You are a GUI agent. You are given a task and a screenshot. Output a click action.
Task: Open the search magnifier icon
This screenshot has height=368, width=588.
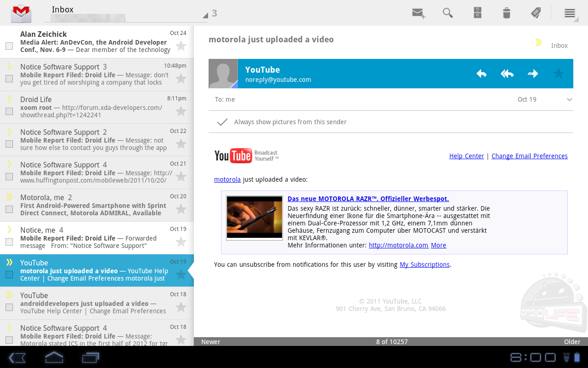(447, 13)
